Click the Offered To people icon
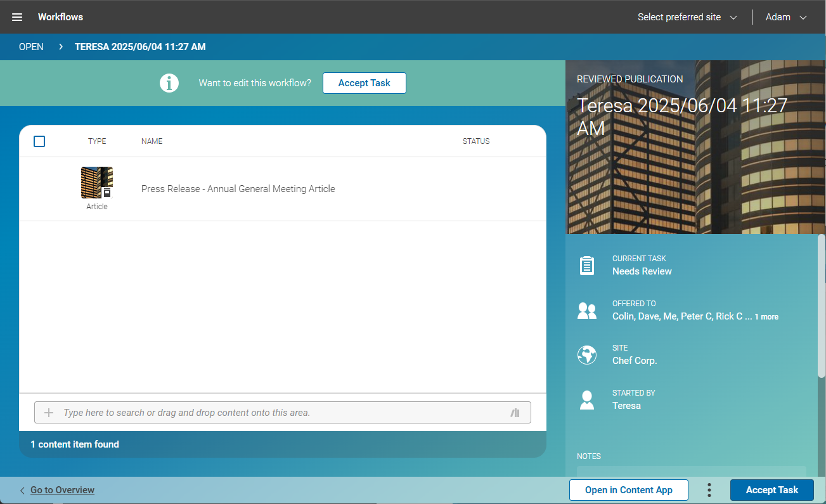Viewport: 826px width, 504px height. click(x=586, y=310)
